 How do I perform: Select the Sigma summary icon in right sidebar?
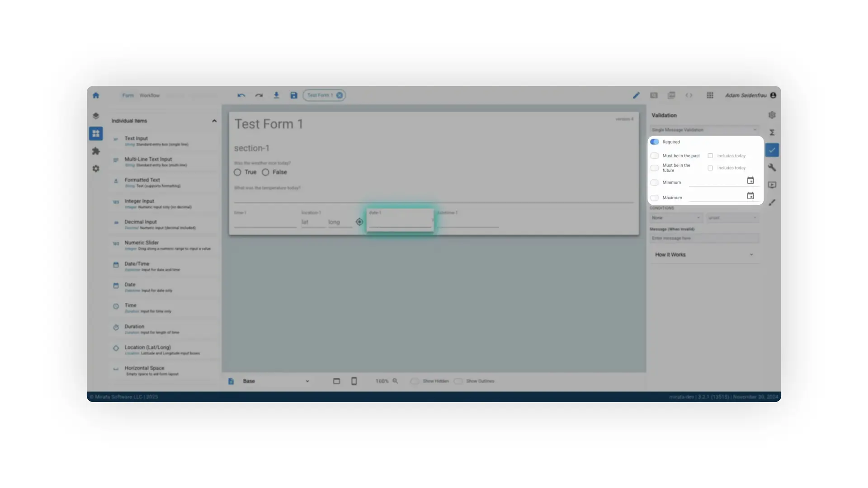772,132
